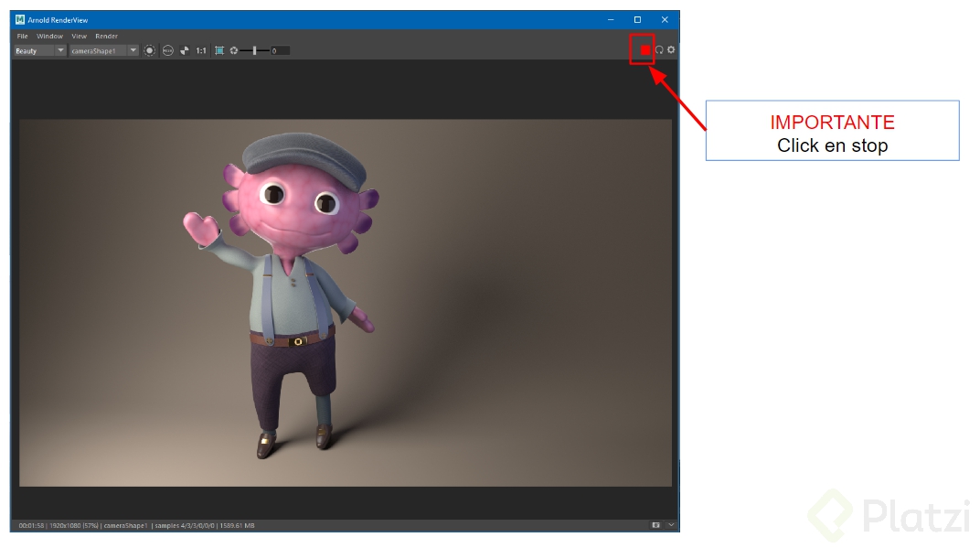Image resolution: width=980 pixels, height=548 pixels.
Task: Toggle the isolate selected circle icon
Action: point(149,50)
